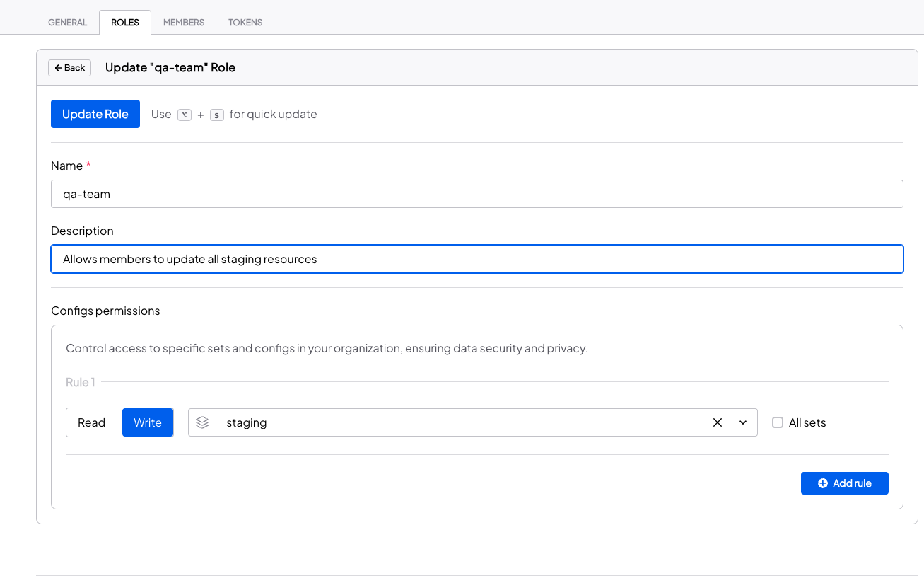
Task: Click into the Description text field
Action: coord(476,259)
